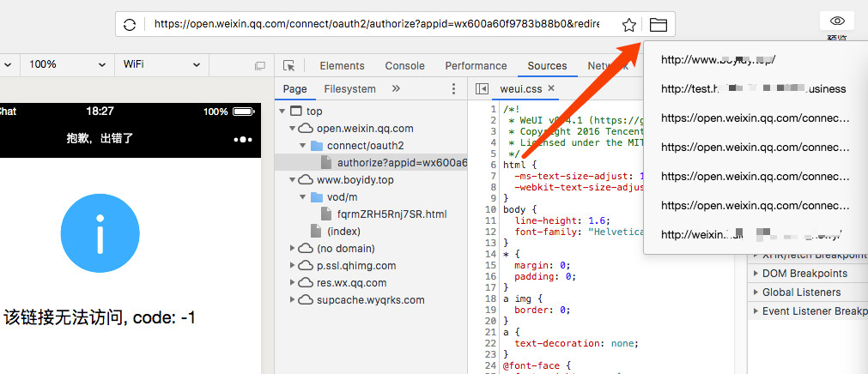Click the '抱歉，出错了' page title
The image size is (868, 374).
(x=100, y=139)
